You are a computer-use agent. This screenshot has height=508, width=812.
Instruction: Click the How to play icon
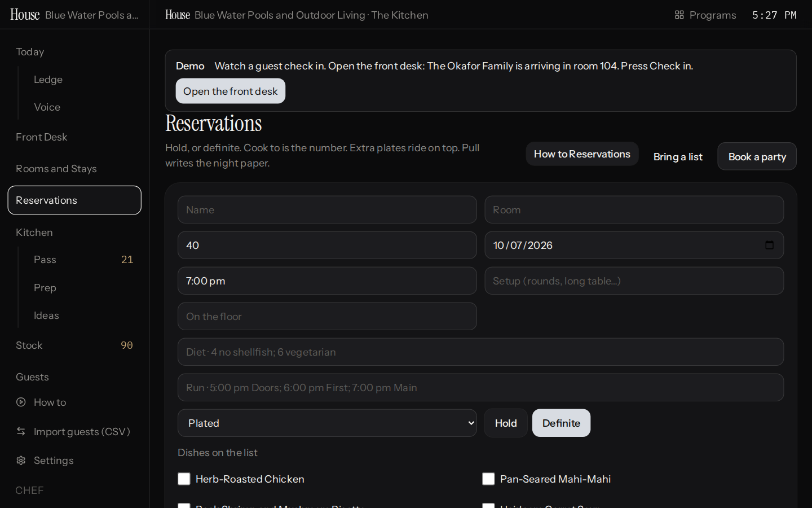pyautogui.click(x=21, y=402)
